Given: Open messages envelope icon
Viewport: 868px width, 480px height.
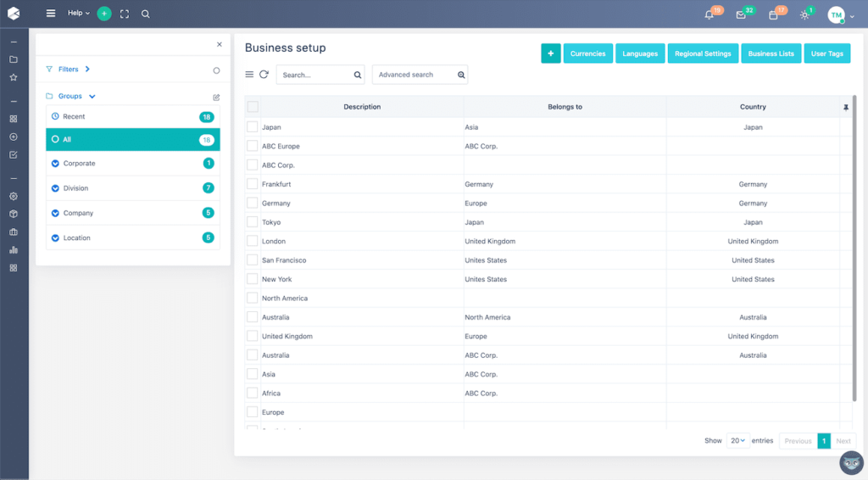Looking at the screenshot, I should [741, 15].
